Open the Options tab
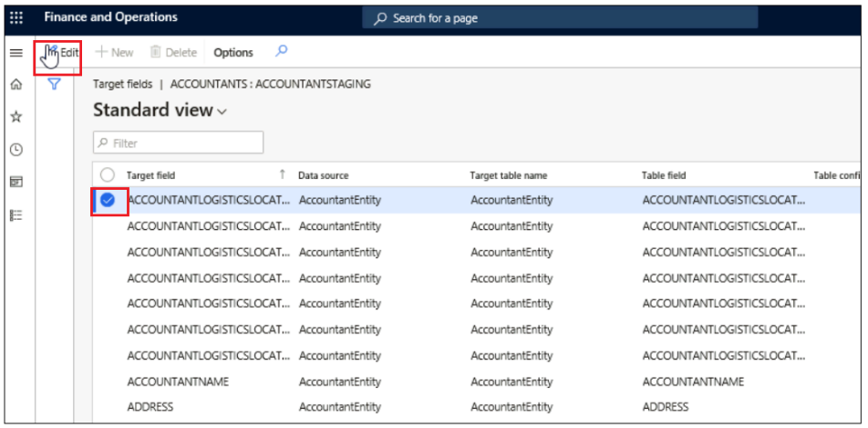This screenshot has height=428, width=868. [233, 53]
